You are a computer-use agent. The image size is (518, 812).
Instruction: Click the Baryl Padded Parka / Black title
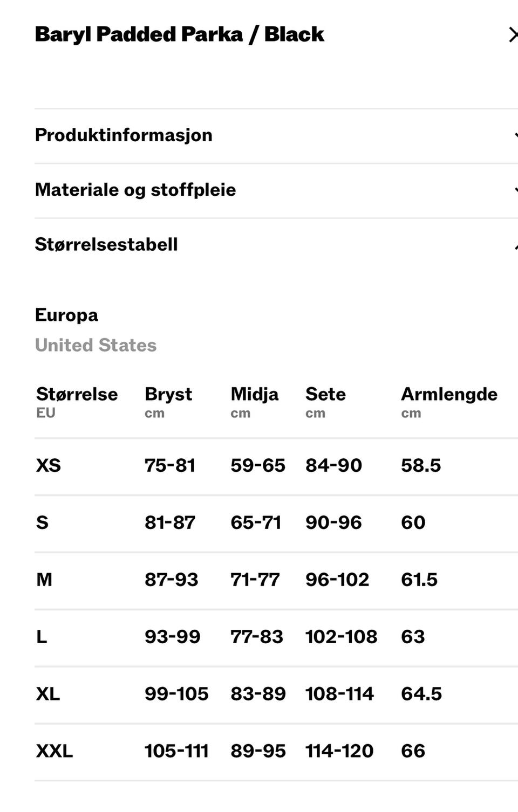179,35
